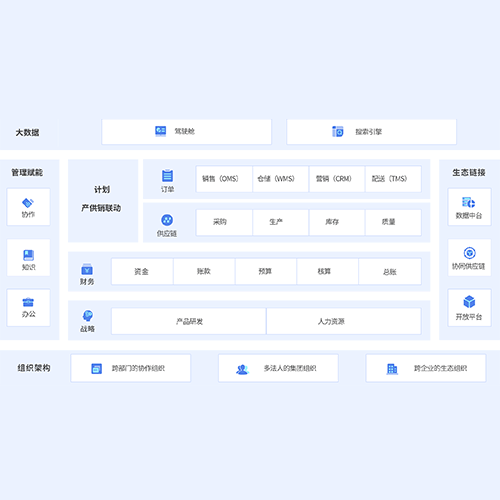Screen dimensions: 500x500
Task: Open the 开放平台 cube icon
Action: tap(469, 302)
